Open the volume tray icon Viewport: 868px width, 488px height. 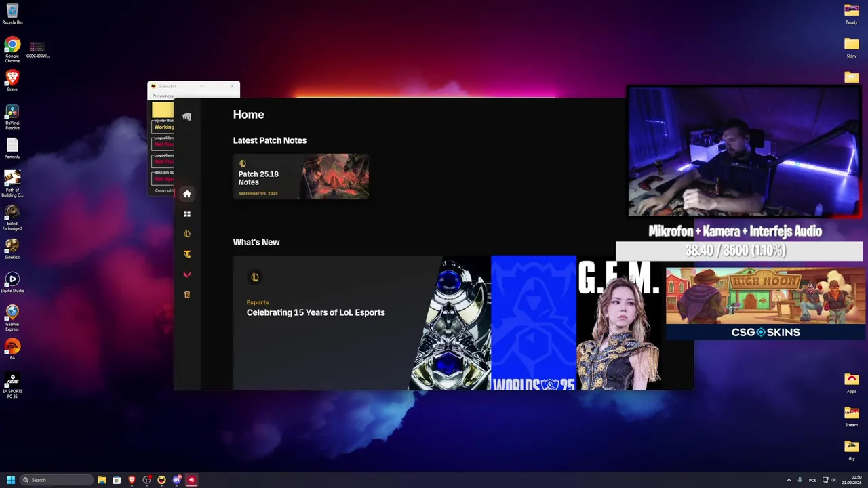click(834, 480)
